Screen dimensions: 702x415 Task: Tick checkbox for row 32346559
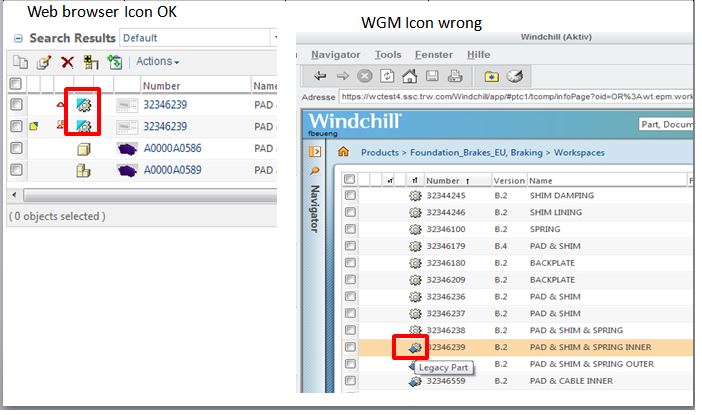(350, 381)
